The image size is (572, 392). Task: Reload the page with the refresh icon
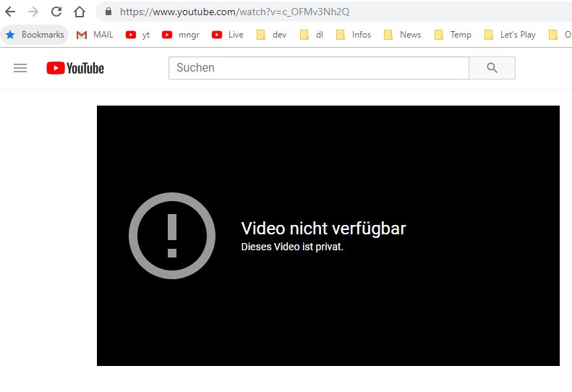56,12
